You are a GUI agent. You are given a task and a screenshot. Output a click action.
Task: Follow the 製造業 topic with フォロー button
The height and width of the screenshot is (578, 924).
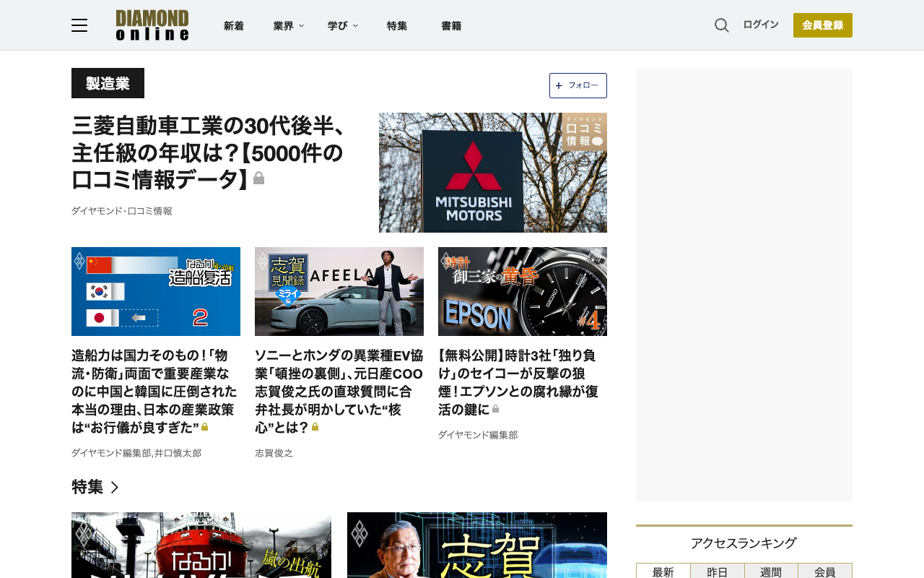click(578, 85)
